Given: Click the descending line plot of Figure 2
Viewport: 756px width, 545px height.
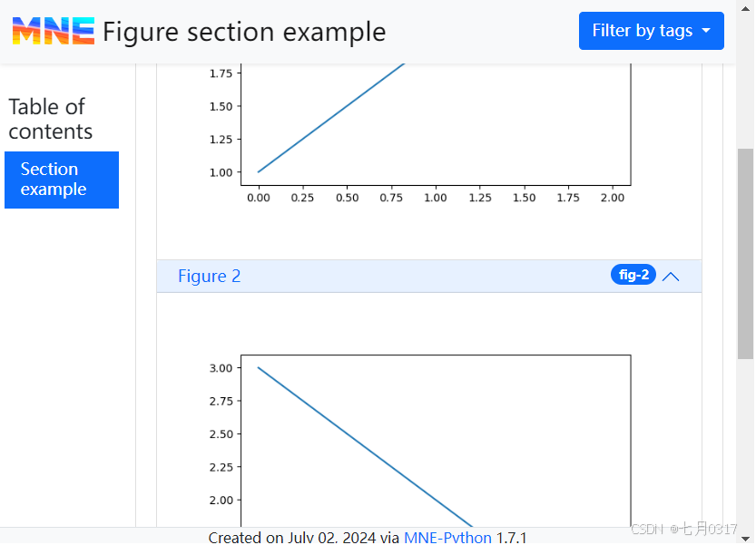Looking at the screenshot, I should (363, 444).
